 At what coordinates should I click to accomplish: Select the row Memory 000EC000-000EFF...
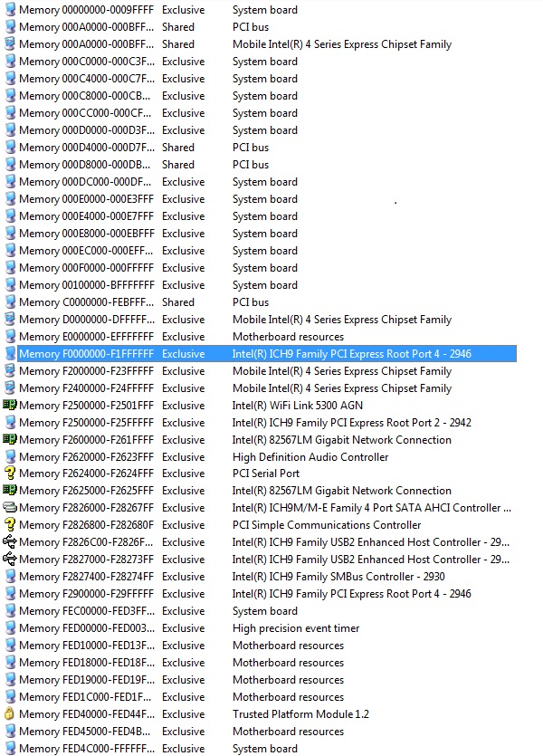(x=260, y=251)
